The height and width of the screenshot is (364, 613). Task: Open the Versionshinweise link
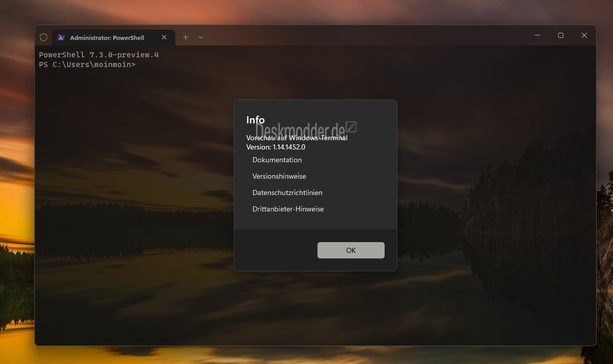pos(279,176)
